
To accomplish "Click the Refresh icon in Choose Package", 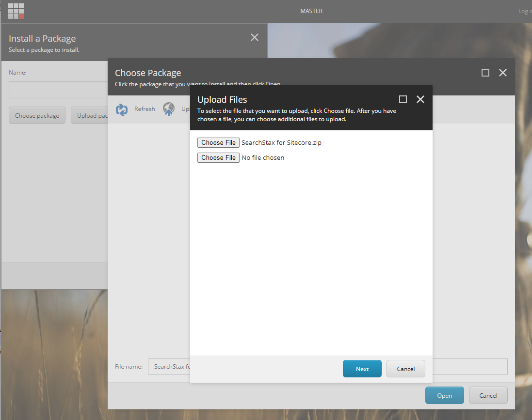I will coord(122,109).
